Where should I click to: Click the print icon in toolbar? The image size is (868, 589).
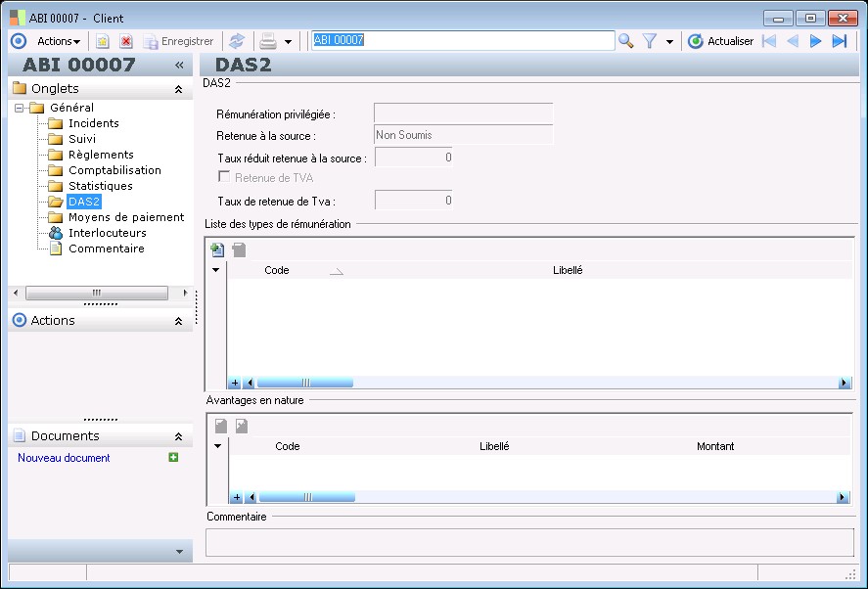(267, 41)
